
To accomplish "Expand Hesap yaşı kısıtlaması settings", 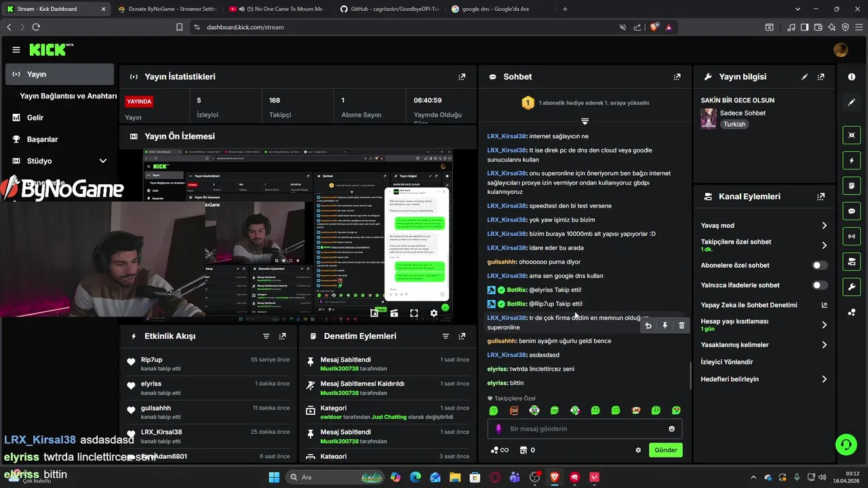I will [x=824, y=325].
